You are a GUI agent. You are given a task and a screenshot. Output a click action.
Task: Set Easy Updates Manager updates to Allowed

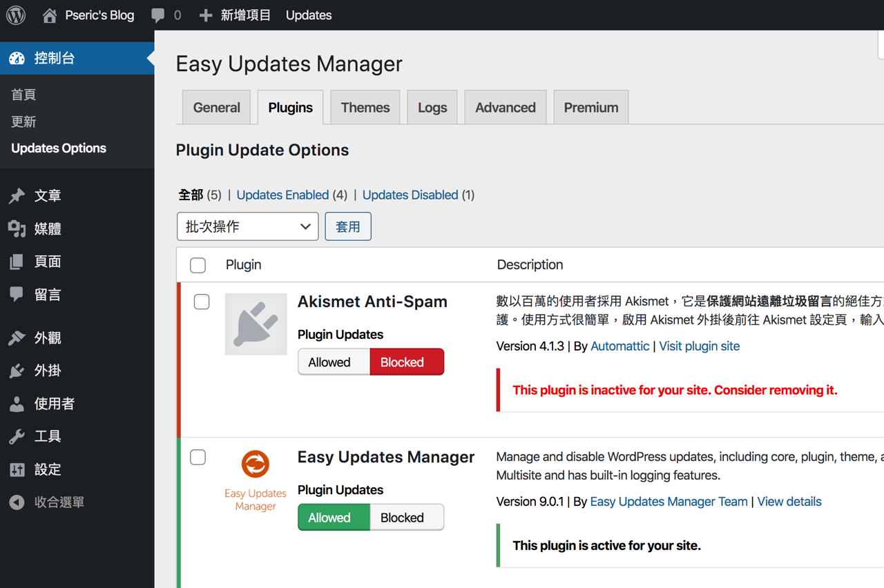point(334,518)
